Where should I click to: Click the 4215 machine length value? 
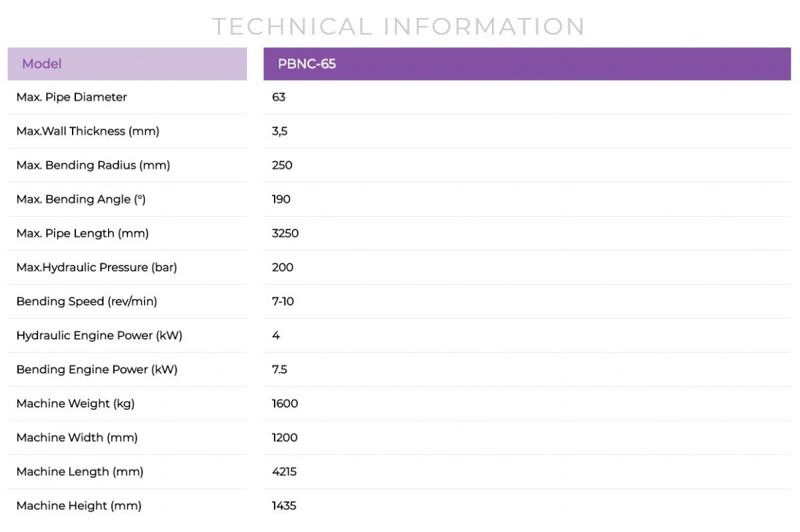[x=284, y=471]
